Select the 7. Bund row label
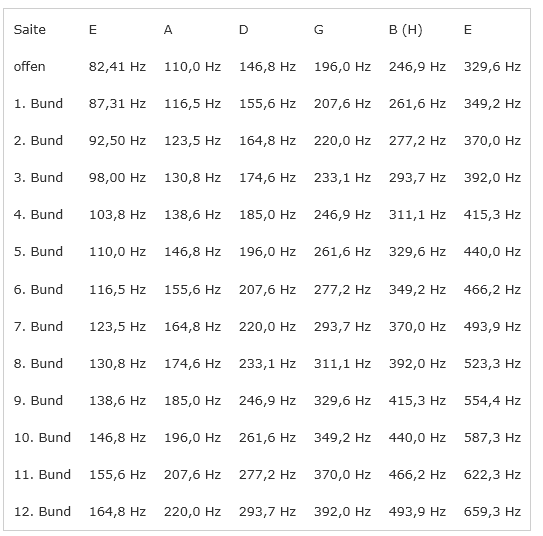The width and height of the screenshot is (543, 536). click(x=38, y=327)
